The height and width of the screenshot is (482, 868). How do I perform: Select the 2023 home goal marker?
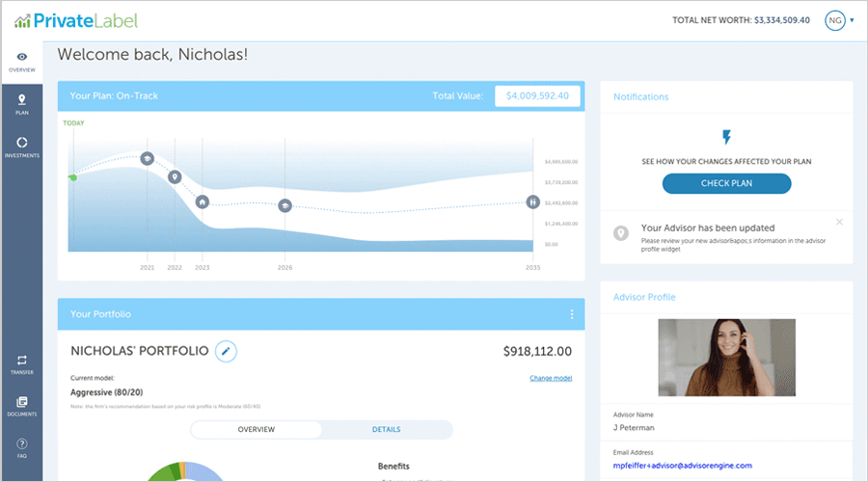click(202, 202)
